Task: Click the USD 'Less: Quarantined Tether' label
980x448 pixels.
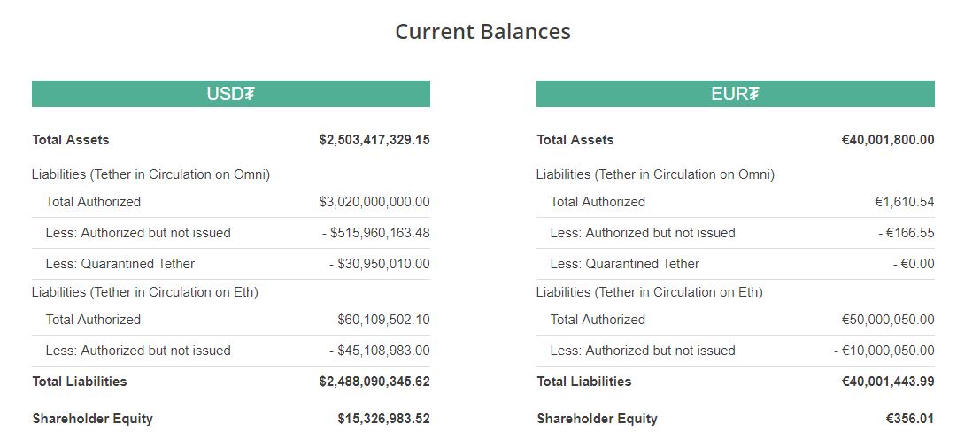Action: [x=120, y=264]
